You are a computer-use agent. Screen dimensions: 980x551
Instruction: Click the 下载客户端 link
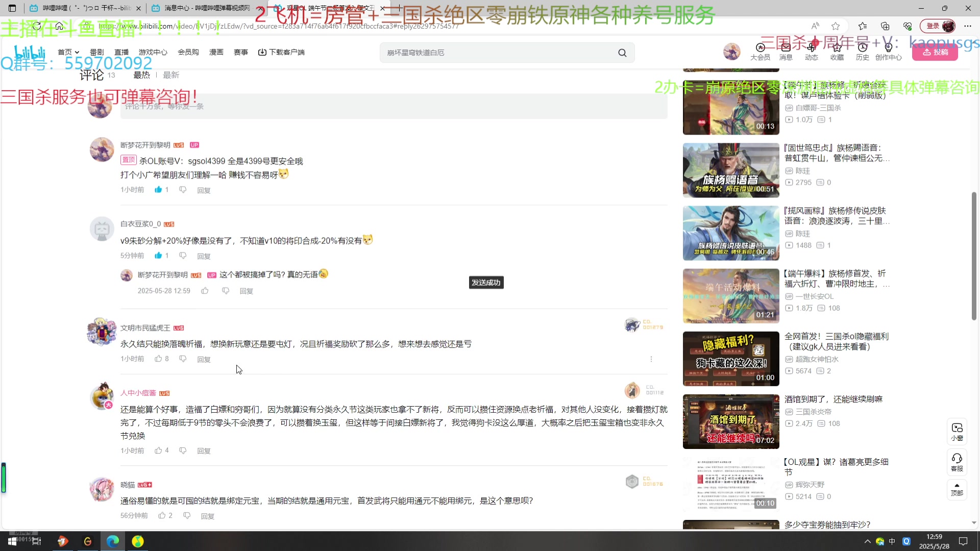[281, 52]
